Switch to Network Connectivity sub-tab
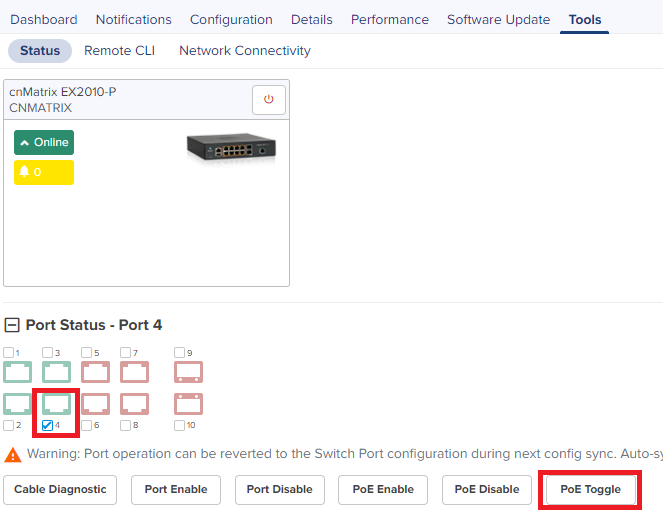This screenshot has height=511, width=663. click(245, 51)
